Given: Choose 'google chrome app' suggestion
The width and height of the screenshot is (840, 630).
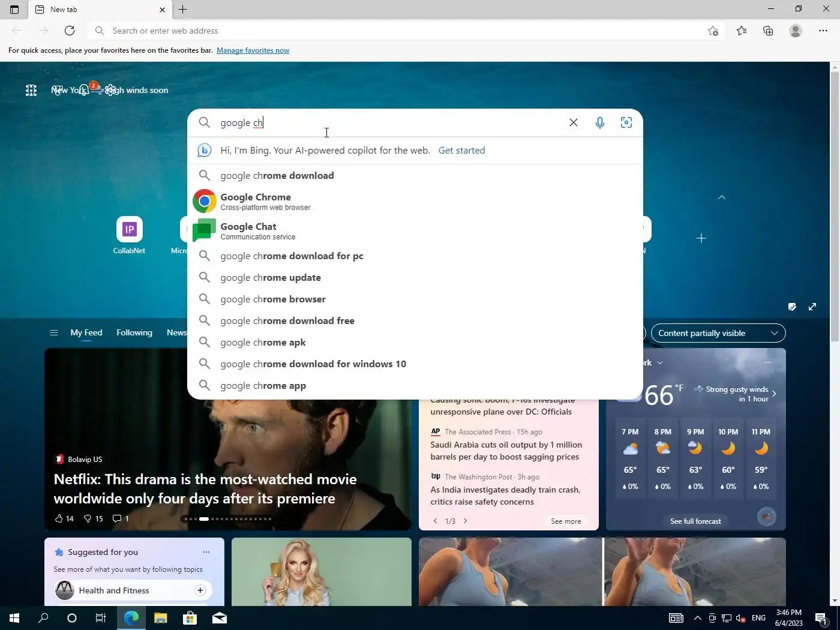Looking at the screenshot, I should coord(415,385).
